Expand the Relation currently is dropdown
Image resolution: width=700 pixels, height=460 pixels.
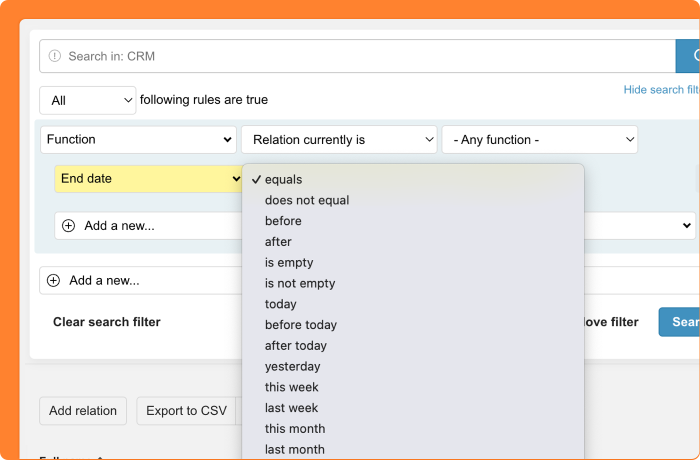click(339, 140)
